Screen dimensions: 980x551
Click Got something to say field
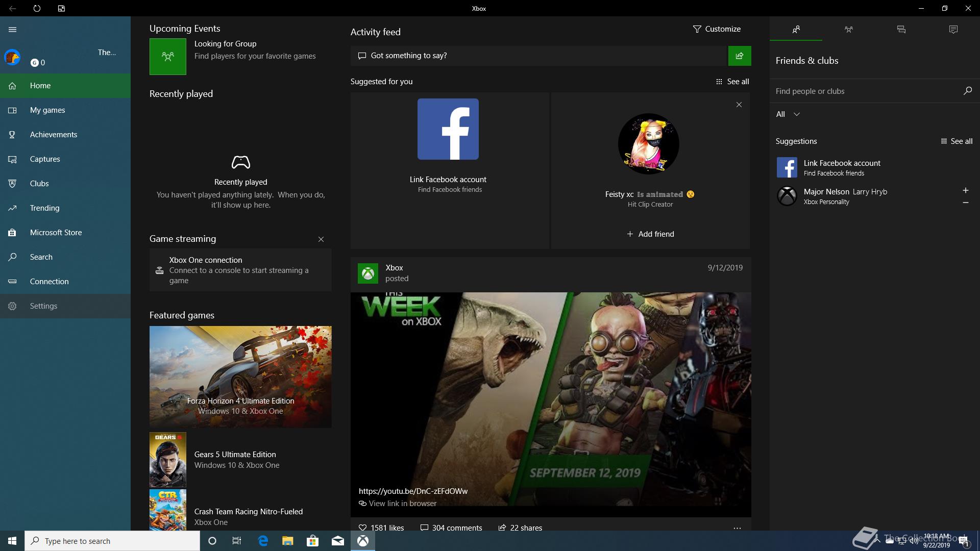(538, 56)
